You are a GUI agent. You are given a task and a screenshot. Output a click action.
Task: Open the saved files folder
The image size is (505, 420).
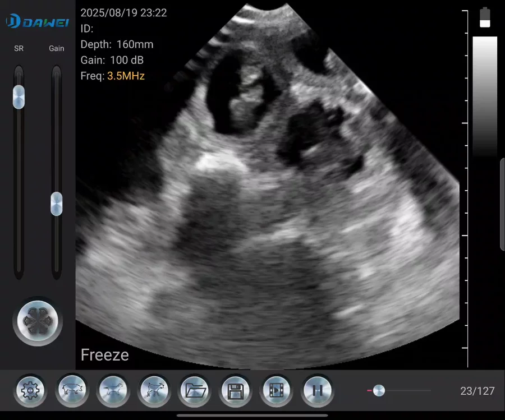click(194, 390)
